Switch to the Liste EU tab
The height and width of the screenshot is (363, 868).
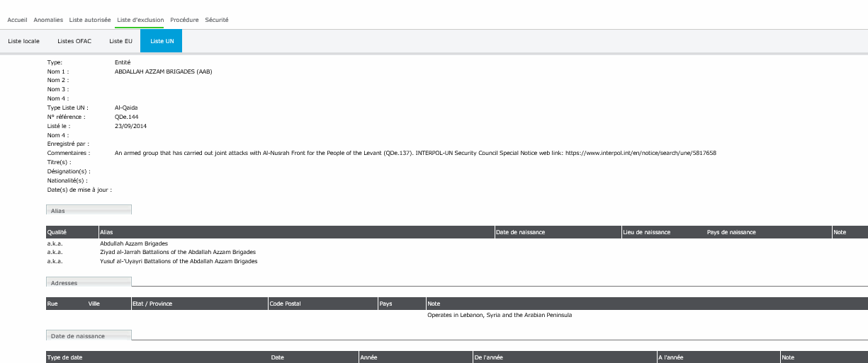pyautogui.click(x=120, y=41)
